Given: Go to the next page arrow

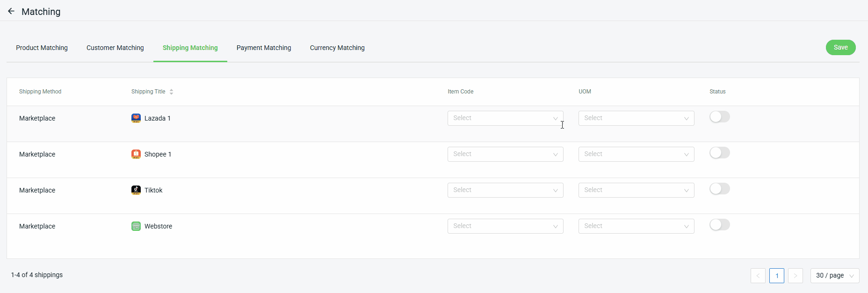Looking at the screenshot, I should tap(795, 276).
